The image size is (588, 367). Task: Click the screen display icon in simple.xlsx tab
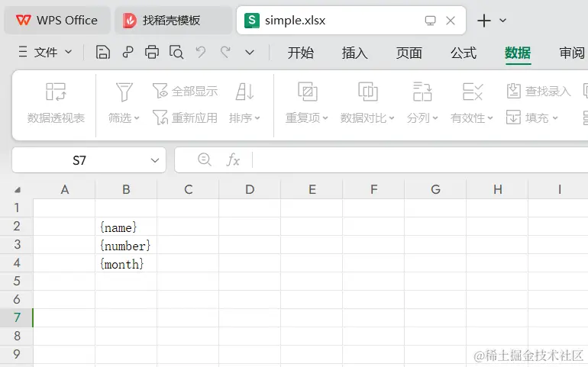(430, 21)
